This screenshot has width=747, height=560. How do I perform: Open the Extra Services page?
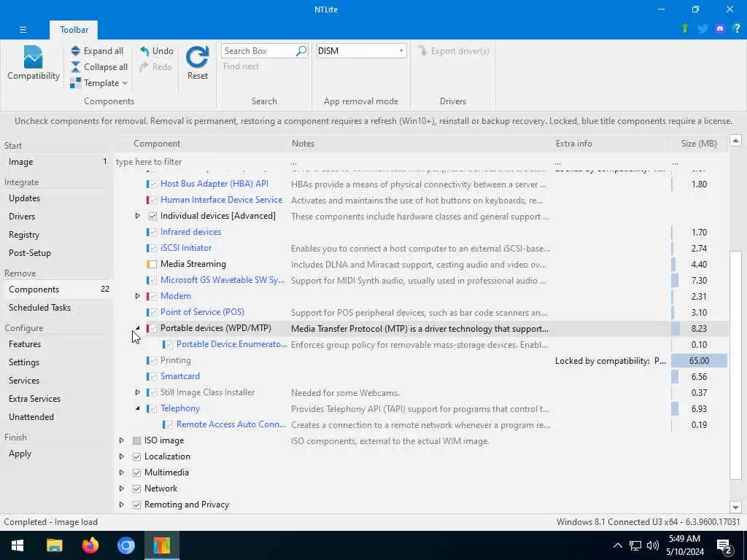[57, 399]
